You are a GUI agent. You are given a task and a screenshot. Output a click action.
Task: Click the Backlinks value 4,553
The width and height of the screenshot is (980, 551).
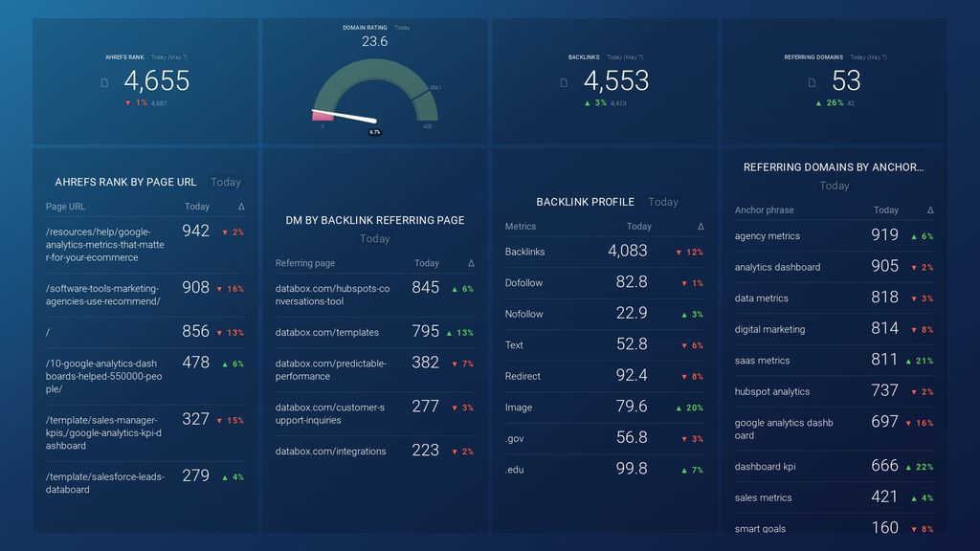click(616, 80)
